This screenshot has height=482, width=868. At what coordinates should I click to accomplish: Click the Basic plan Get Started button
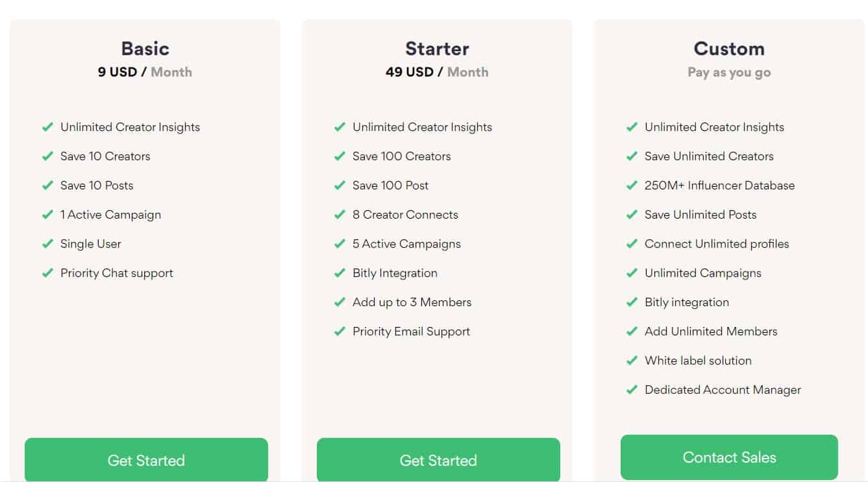click(146, 459)
